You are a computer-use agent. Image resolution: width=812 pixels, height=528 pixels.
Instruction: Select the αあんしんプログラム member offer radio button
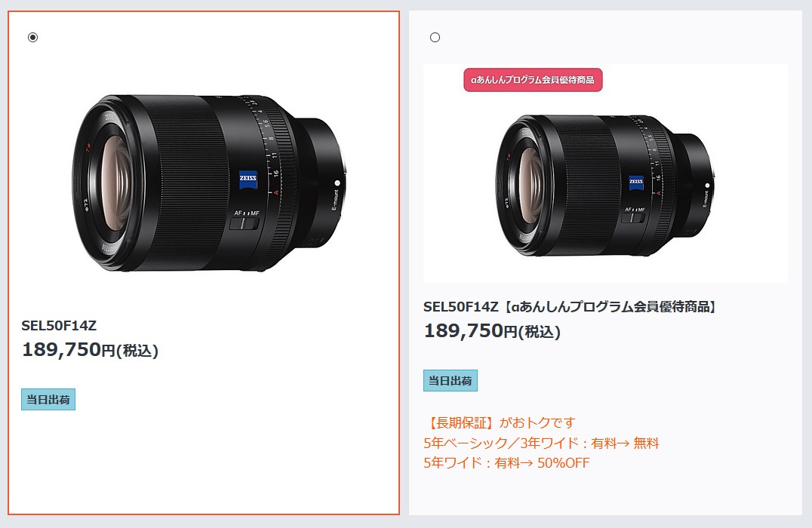pyautogui.click(x=435, y=37)
